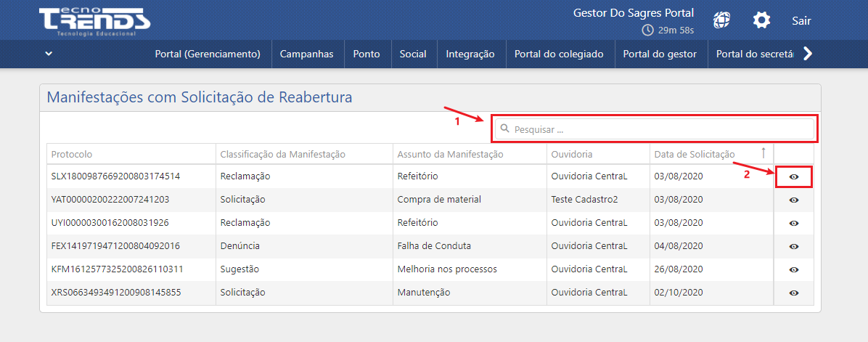
Task: Open Portal (Gerenciamento) menu item
Action: click(208, 54)
